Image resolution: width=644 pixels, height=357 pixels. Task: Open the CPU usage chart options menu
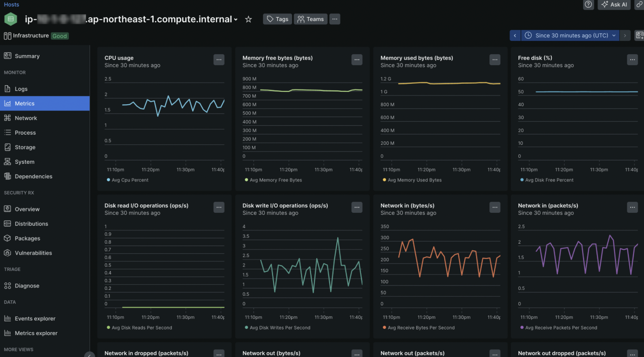[x=219, y=59]
